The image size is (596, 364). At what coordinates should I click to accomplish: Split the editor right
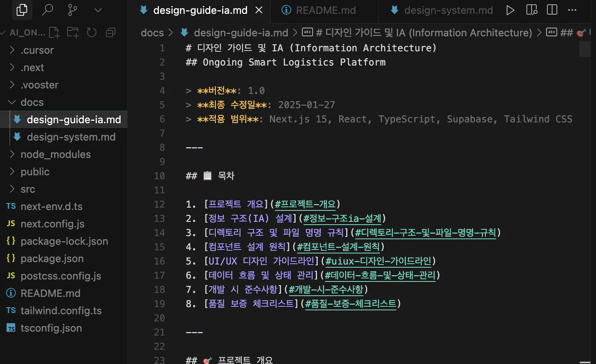(x=552, y=10)
